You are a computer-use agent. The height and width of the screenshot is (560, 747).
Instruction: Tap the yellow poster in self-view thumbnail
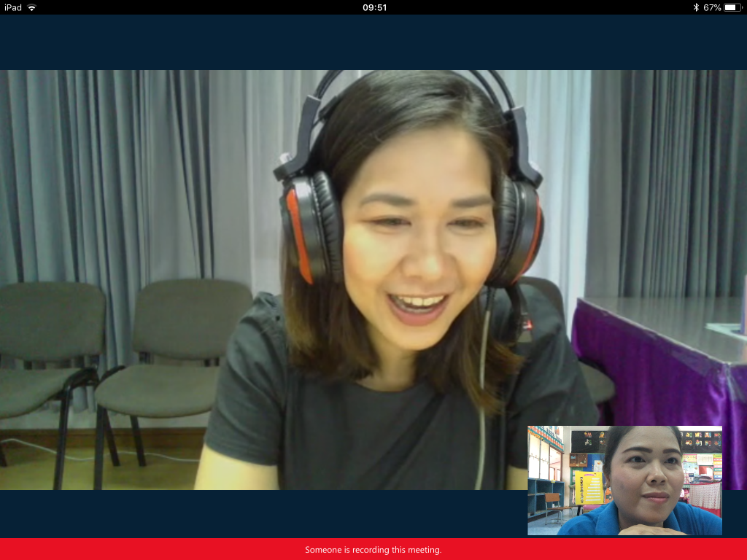click(588, 487)
